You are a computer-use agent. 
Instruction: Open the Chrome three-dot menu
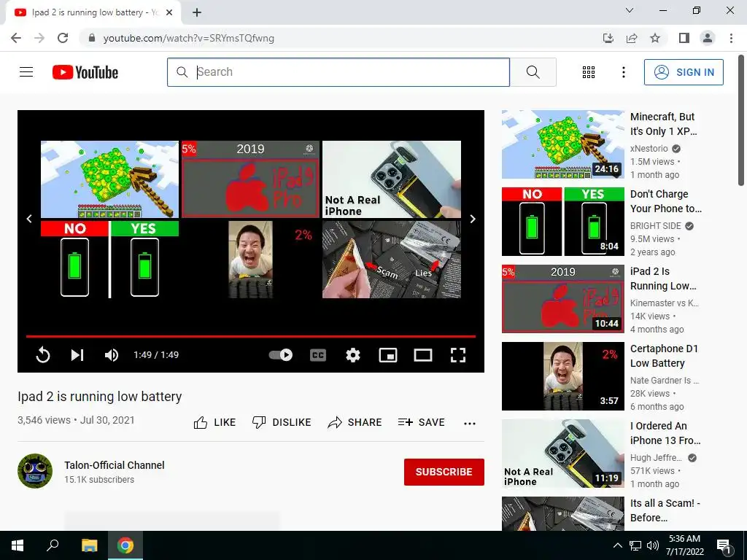pos(731,38)
